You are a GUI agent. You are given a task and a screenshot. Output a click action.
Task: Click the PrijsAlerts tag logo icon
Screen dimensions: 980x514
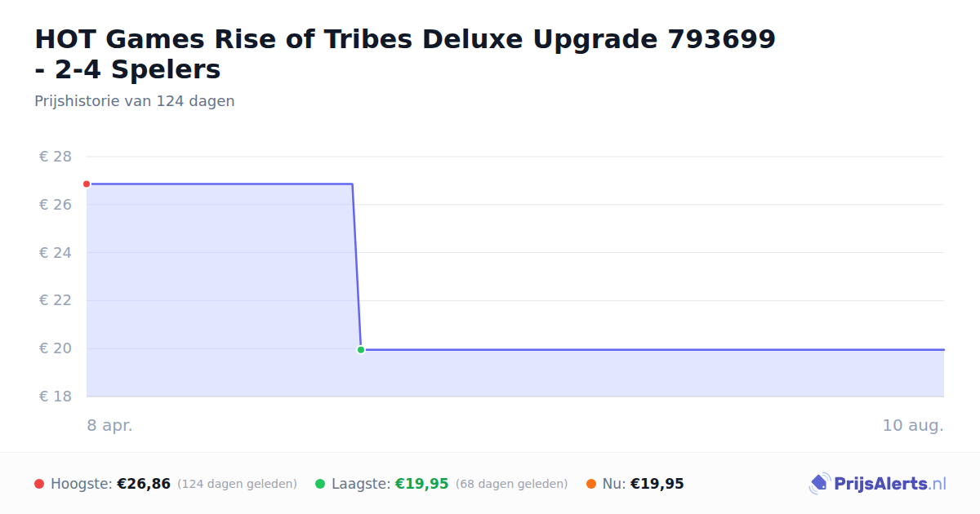819,484
